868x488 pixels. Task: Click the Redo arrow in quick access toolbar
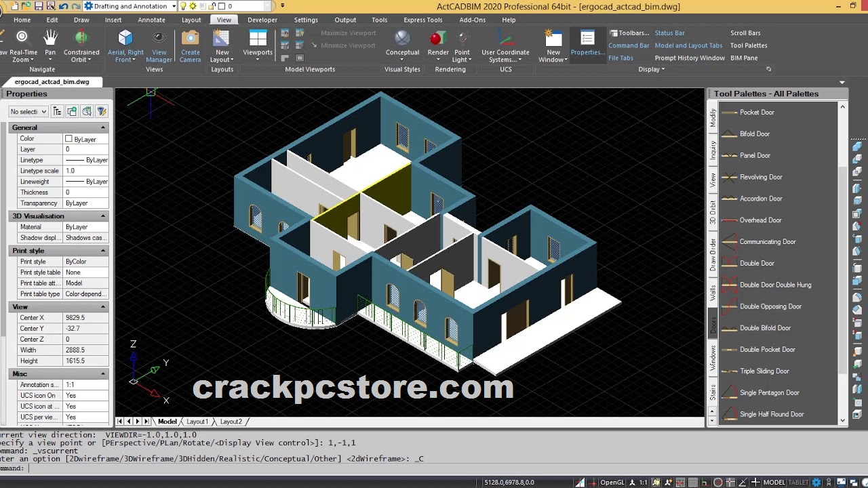pos(75,6)
